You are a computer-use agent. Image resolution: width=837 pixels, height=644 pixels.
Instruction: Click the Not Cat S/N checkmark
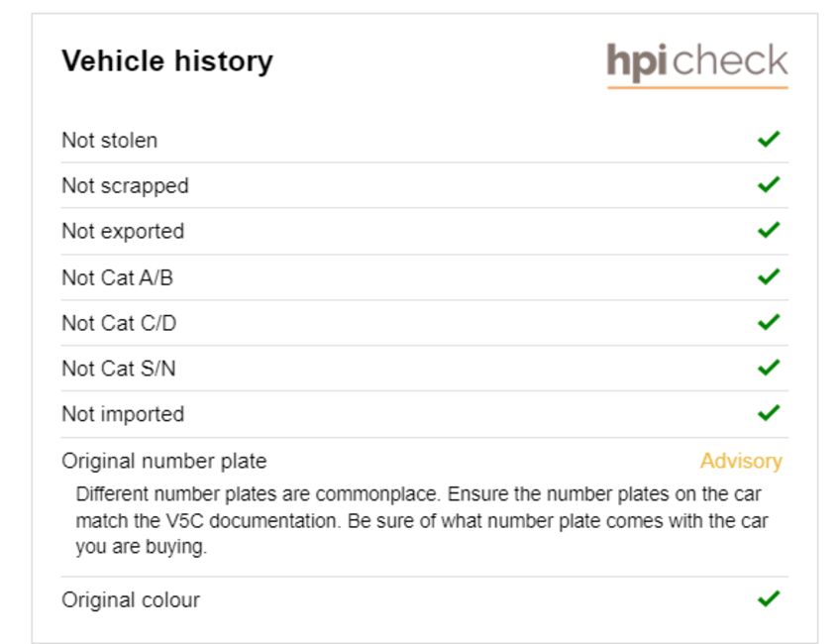769,368
